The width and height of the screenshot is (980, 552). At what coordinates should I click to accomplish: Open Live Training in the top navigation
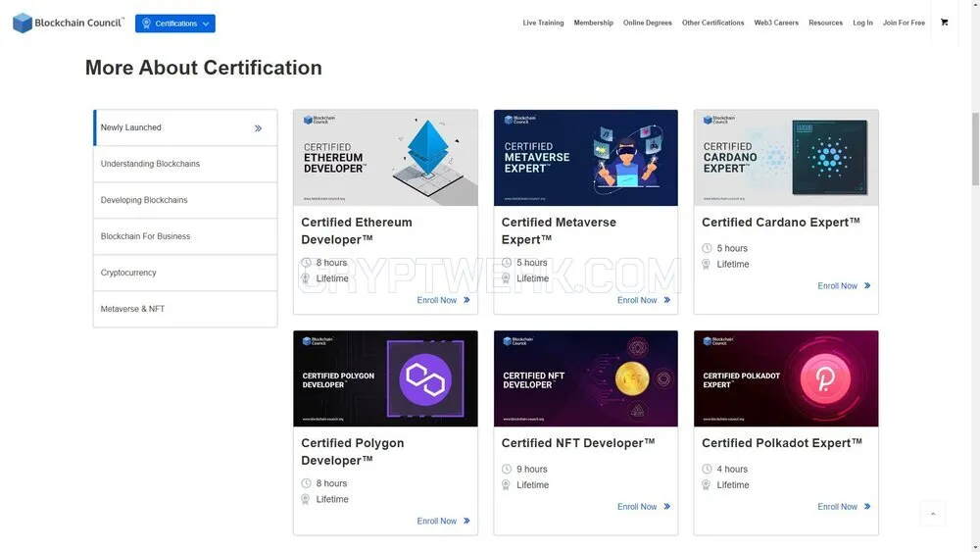coord(543,23)
